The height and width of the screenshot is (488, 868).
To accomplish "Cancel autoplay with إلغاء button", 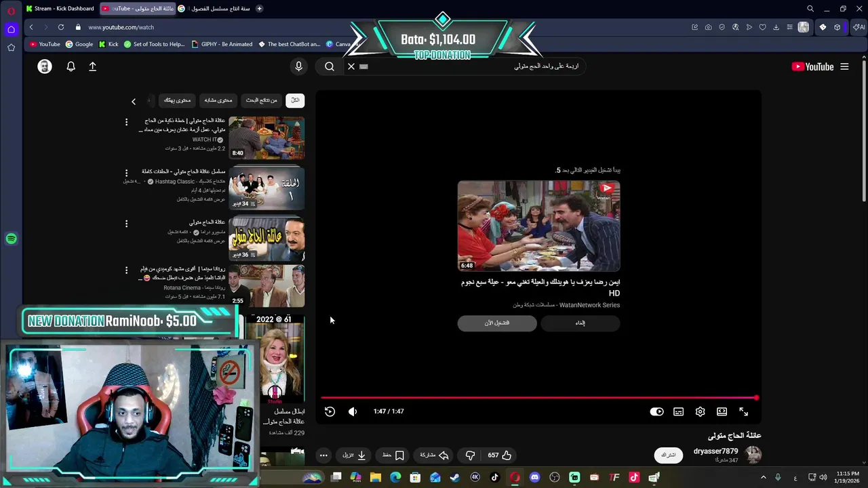I will [580, 323].
